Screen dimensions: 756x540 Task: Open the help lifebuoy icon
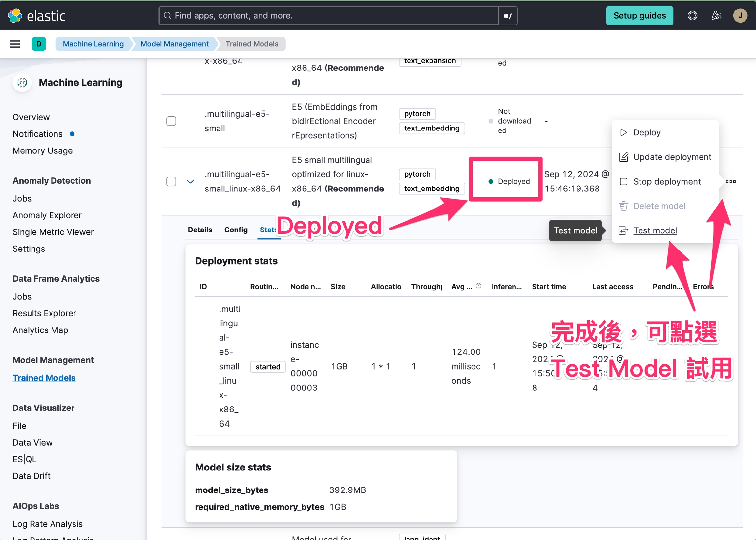tap(692, 16)
